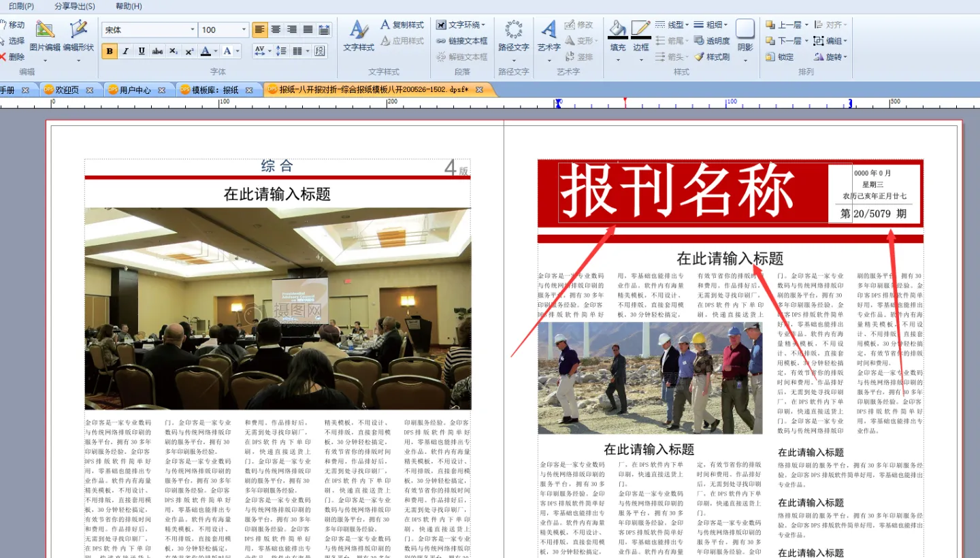Open the font color dropdown arrow

coord(216,51)
